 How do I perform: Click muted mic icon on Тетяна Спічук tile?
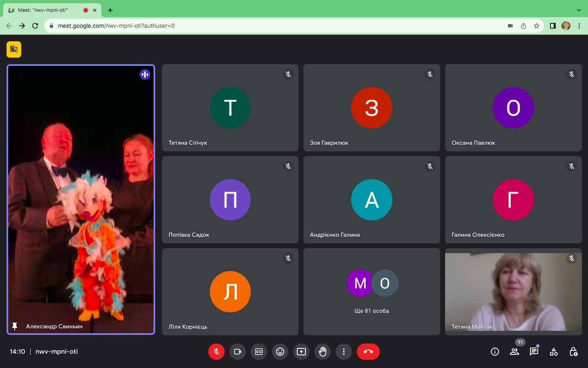pos(288,74)
